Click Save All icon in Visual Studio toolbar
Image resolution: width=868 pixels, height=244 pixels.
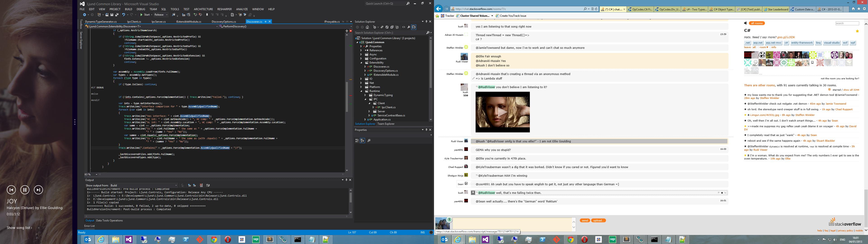click(117, 15)
